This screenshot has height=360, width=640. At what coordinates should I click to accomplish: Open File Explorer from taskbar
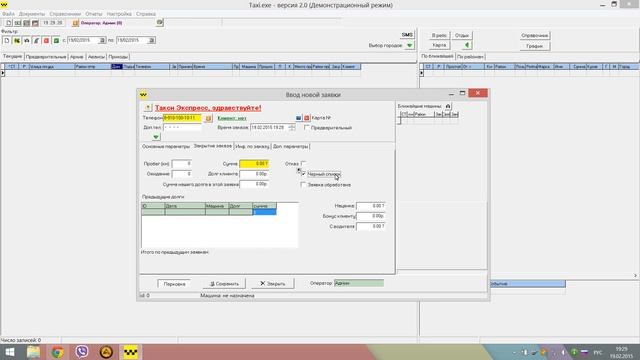(33, 351)
